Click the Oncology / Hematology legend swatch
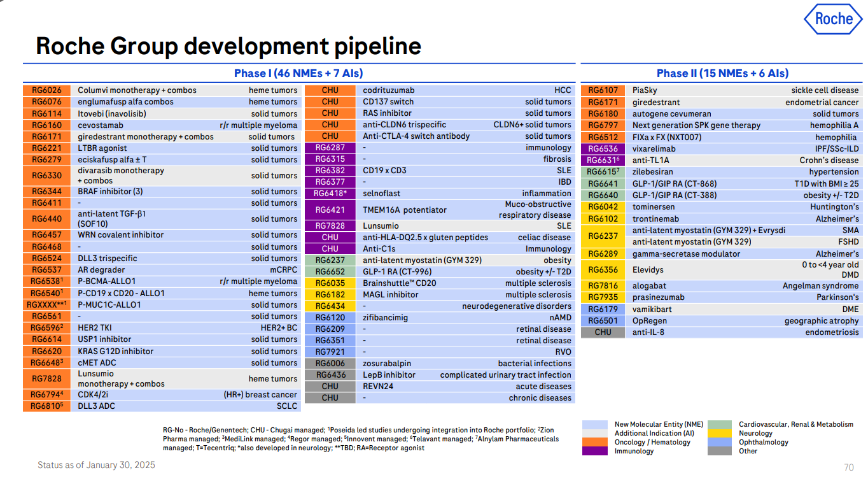868x477 pixels. coord(595,442)
